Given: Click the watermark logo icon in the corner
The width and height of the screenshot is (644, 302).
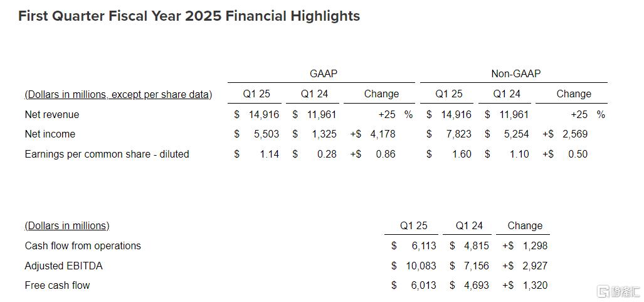Looking at the screenshot, I should pyautogui.click(x=603, y=291).
